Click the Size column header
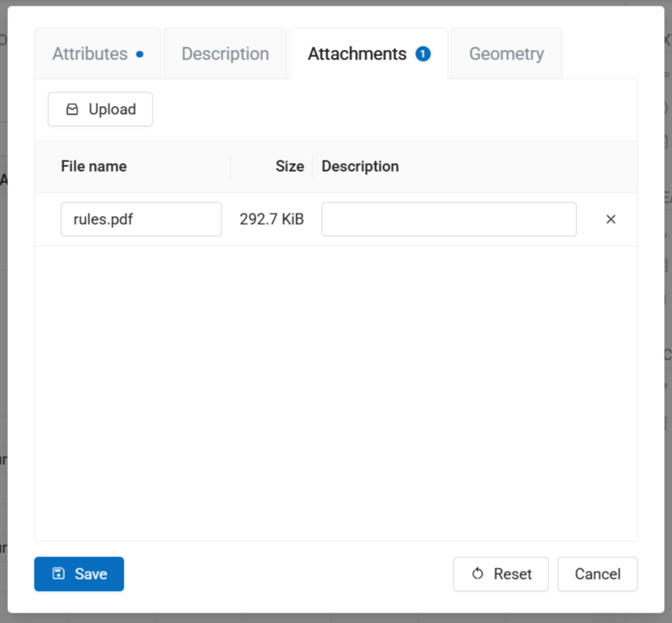This screenshot has width=672, height=623. pyautogui.click(x=289, y=166)
